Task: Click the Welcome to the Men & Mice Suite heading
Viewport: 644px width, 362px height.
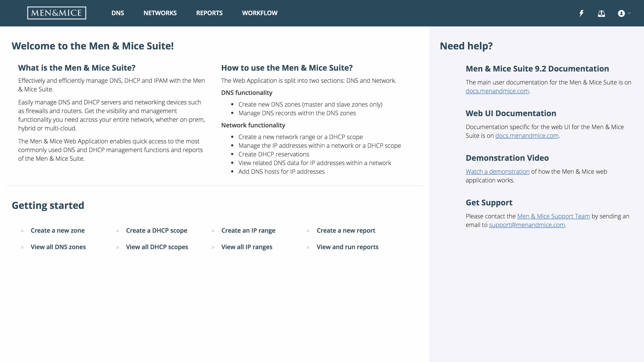Action: (x=93, y=46)
